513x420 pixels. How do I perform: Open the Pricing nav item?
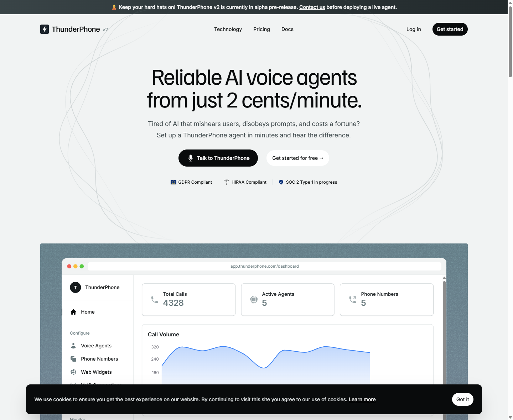click(261, 29)
